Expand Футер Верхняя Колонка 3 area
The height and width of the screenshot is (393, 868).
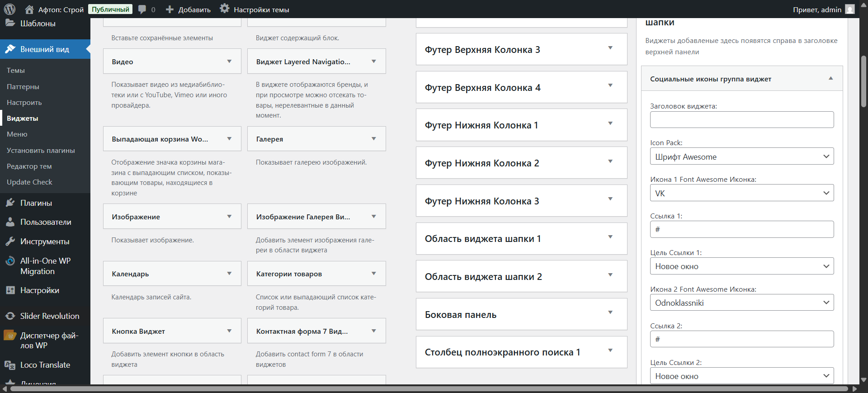[x=610, y=48]
